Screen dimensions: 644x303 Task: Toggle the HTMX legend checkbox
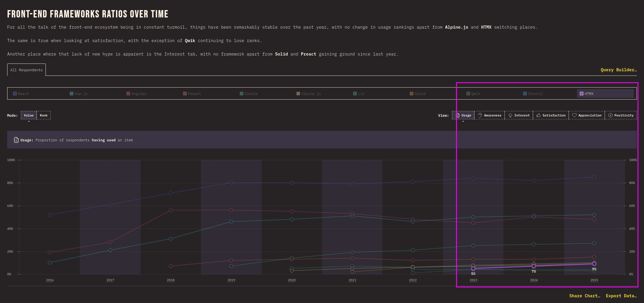tap(582, 94)
